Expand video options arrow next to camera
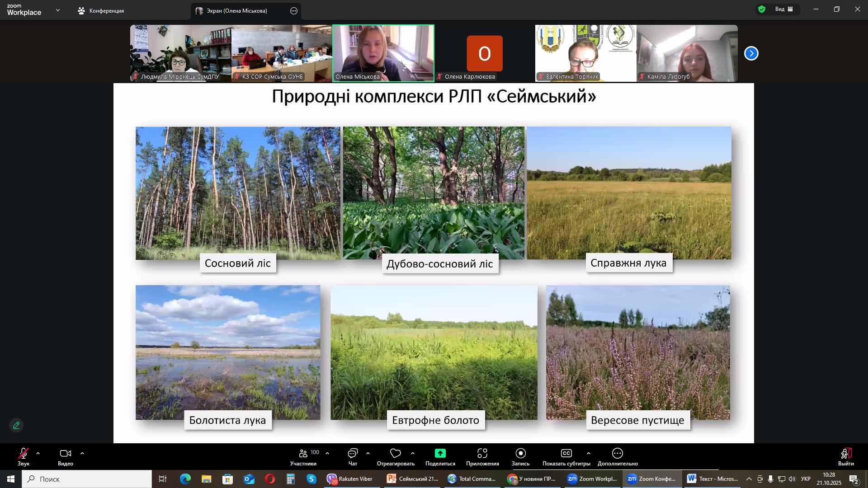Screen dimensions: 868x488 point(82,453)
